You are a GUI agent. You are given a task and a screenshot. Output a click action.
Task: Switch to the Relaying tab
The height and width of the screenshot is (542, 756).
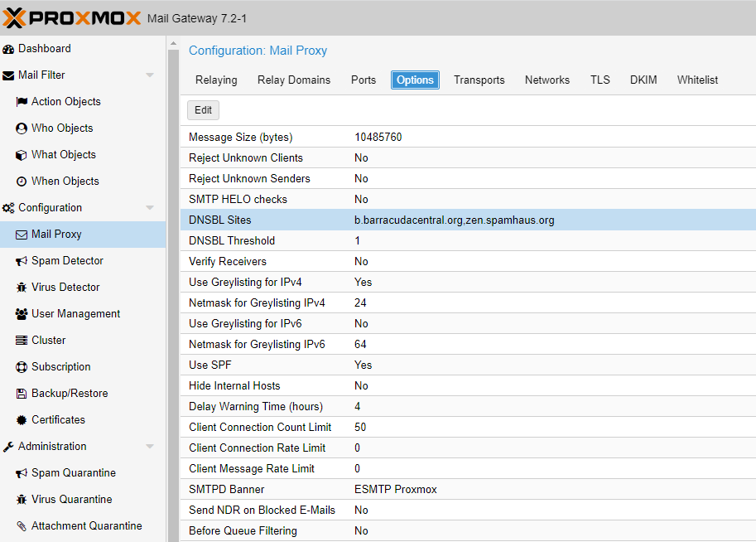pyautogui.click(x=216, y=80)
